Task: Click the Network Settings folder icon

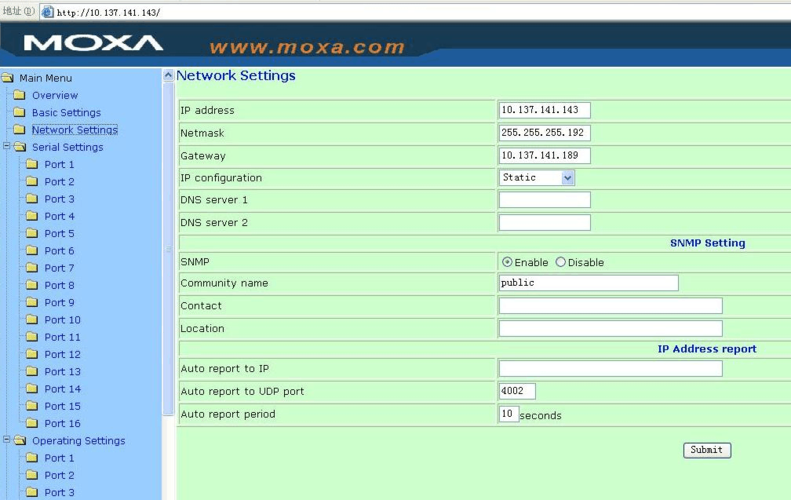Action: [19, 129]
